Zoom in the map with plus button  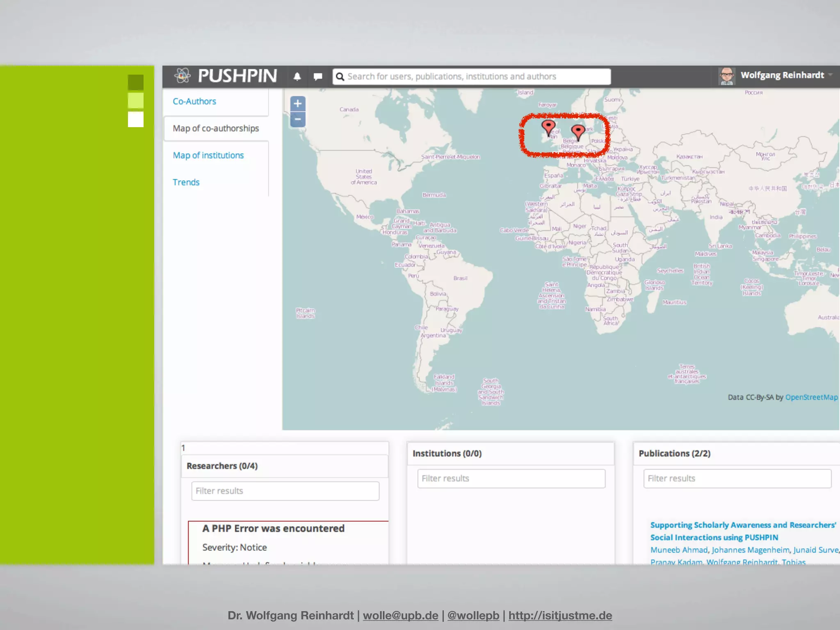point(298,104)
